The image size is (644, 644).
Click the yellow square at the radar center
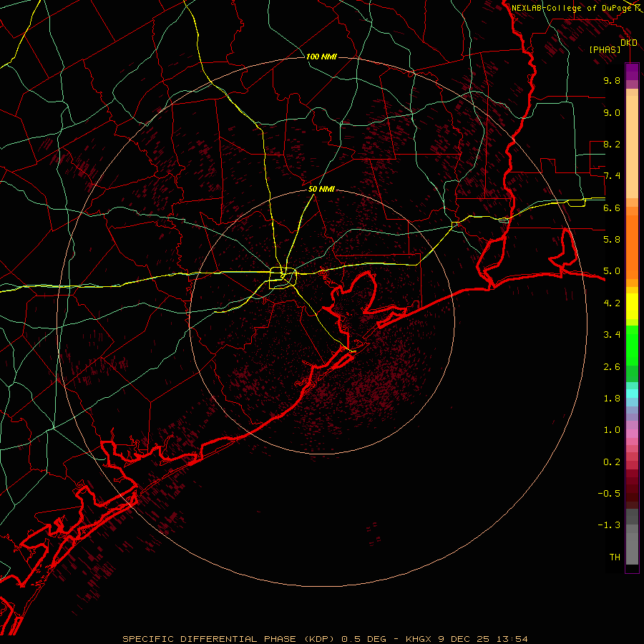tap(283, 278)
